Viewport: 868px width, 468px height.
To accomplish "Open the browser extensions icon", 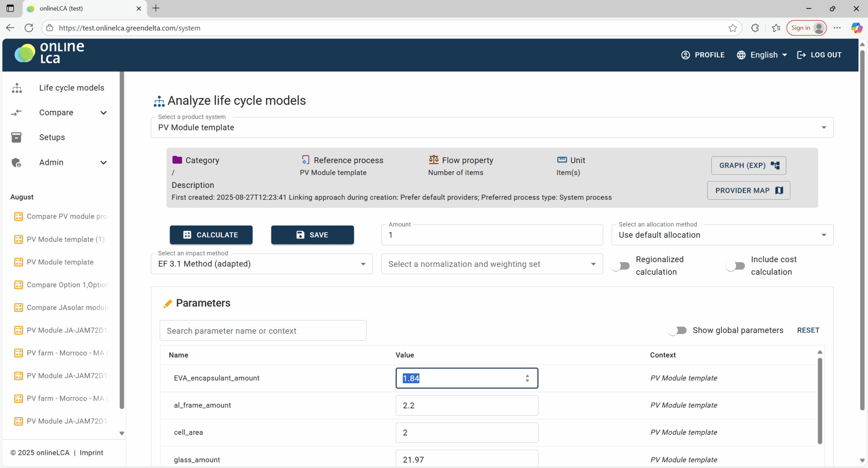I will [755, 28].
